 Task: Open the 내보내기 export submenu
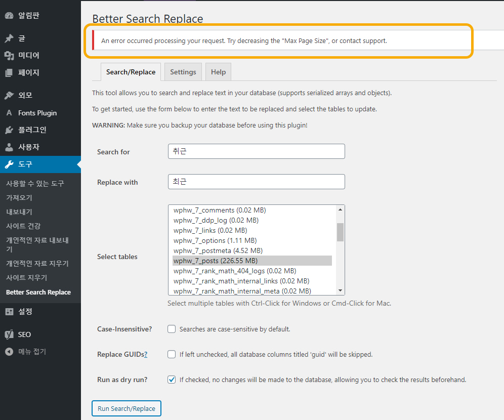click(19, 212)
